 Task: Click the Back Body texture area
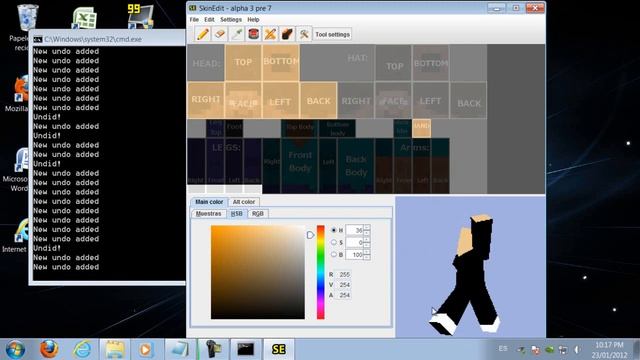tap(356, 165)
